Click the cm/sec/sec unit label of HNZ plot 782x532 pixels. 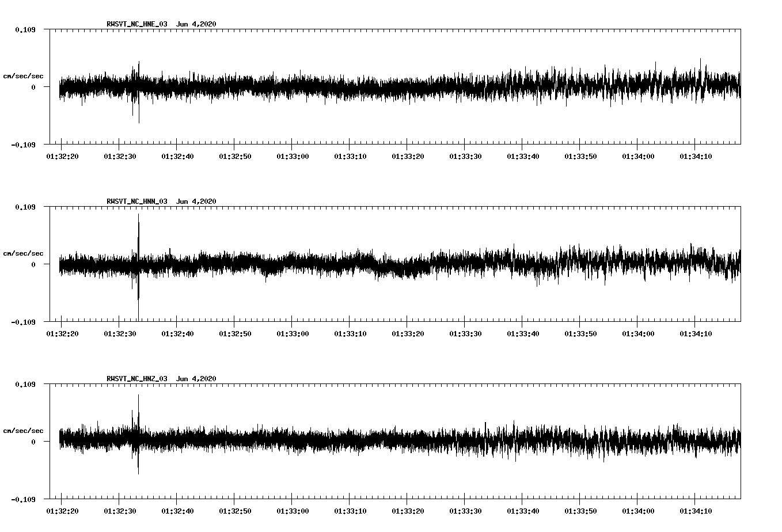coord(23,431)
